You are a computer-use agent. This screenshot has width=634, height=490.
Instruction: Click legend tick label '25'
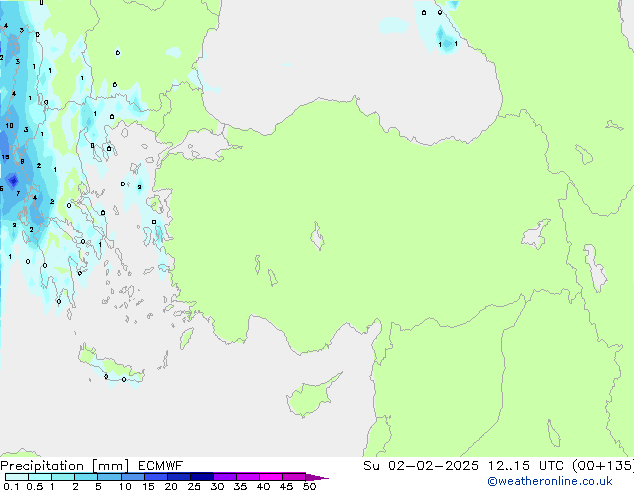pos(194,486)
